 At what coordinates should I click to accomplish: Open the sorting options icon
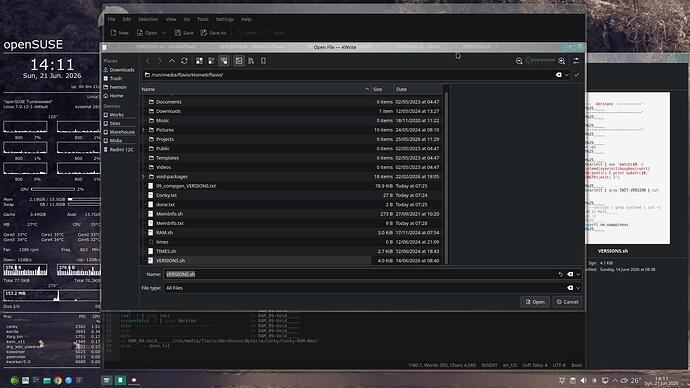point(251,61)
